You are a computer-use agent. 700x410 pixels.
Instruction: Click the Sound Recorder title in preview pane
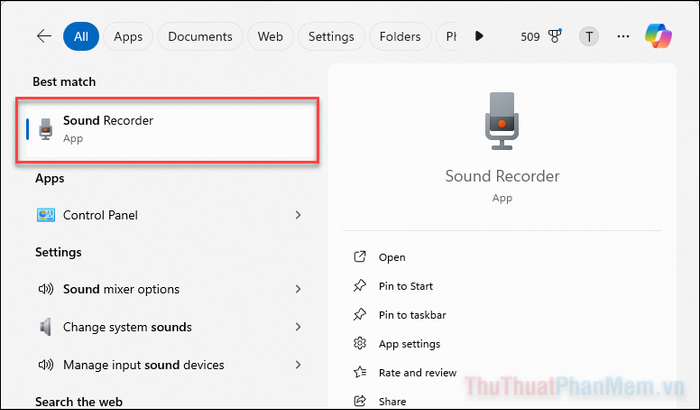[502, 176]
